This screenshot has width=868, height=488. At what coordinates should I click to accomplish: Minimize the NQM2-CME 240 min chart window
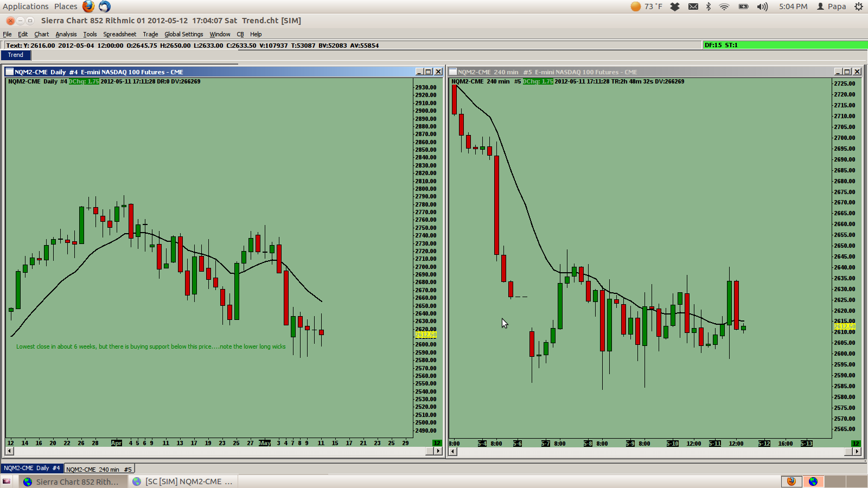tap(838, 72)
